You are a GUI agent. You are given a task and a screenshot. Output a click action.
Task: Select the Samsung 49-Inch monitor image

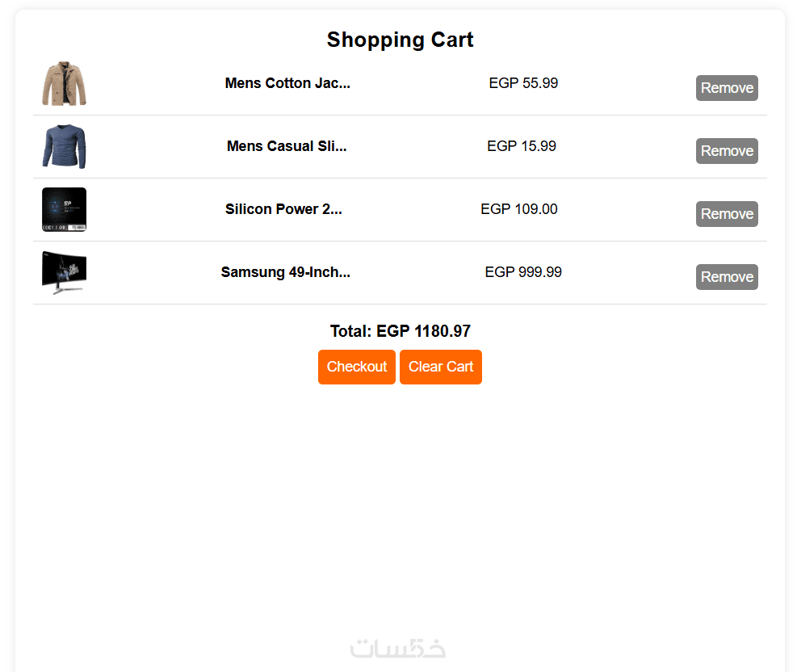click(64, 272)
